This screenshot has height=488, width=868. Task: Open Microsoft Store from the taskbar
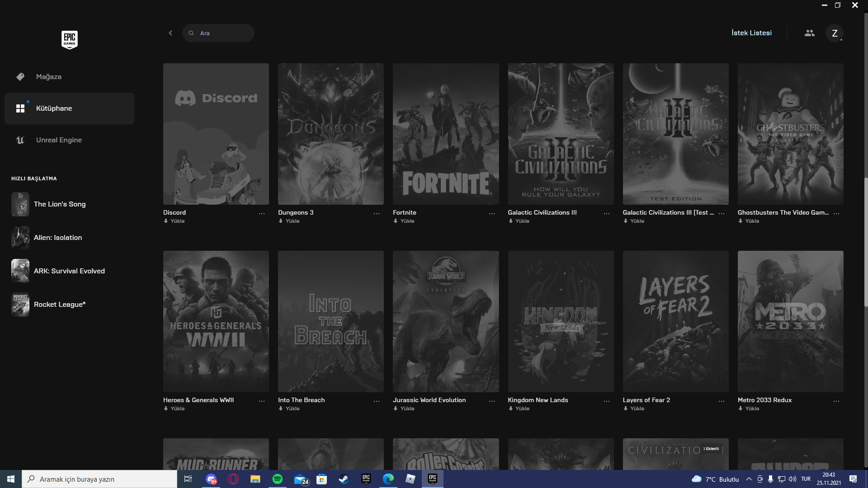click(x=321, y=479)
